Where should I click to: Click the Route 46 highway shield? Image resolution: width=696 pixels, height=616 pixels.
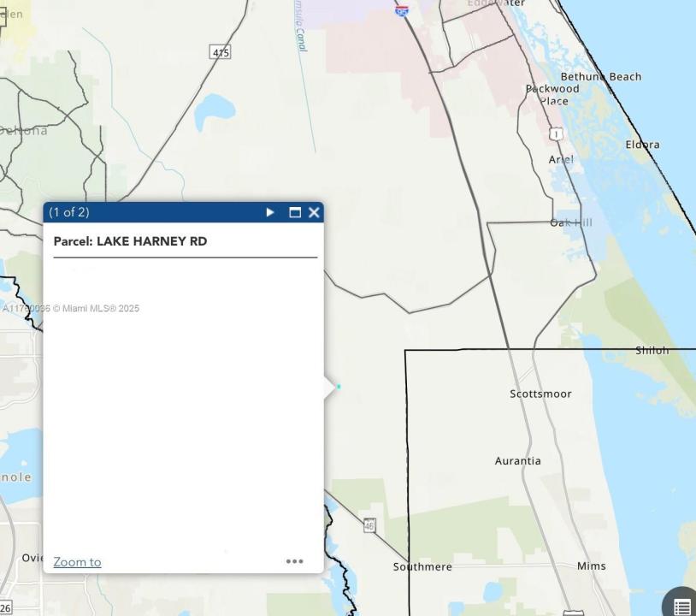[x=369, y=525]
